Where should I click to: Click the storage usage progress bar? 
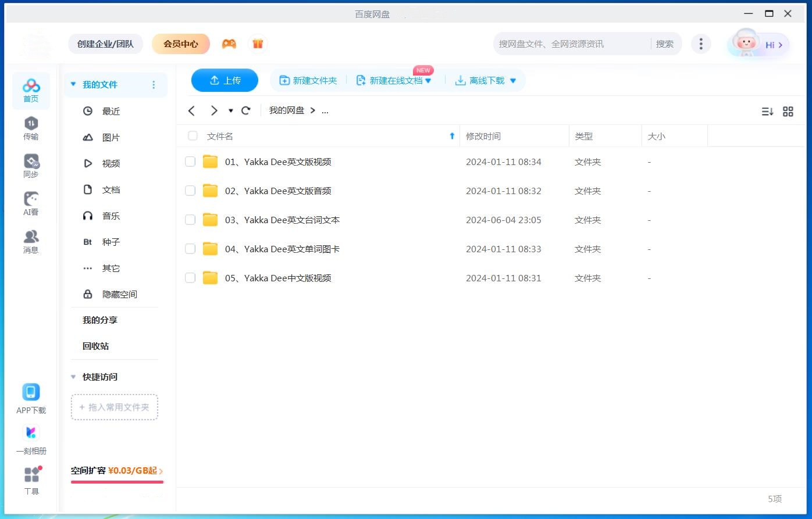coord(117,482)
